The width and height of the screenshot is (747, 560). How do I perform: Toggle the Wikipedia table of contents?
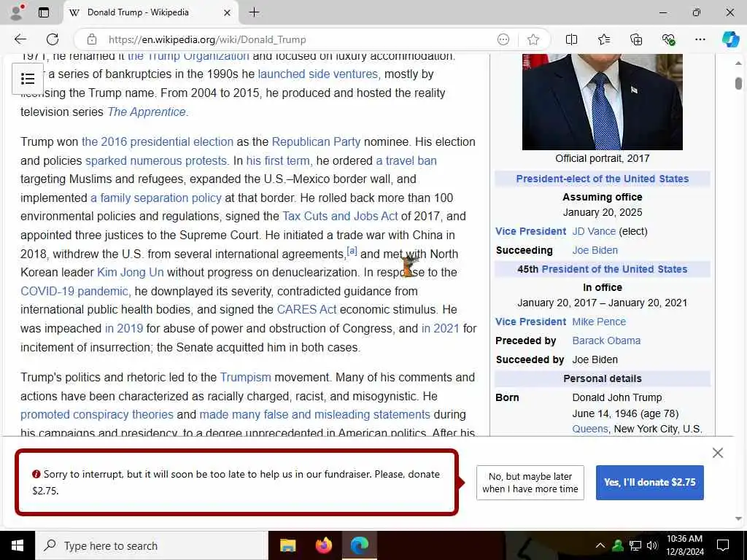coord(28,79)
